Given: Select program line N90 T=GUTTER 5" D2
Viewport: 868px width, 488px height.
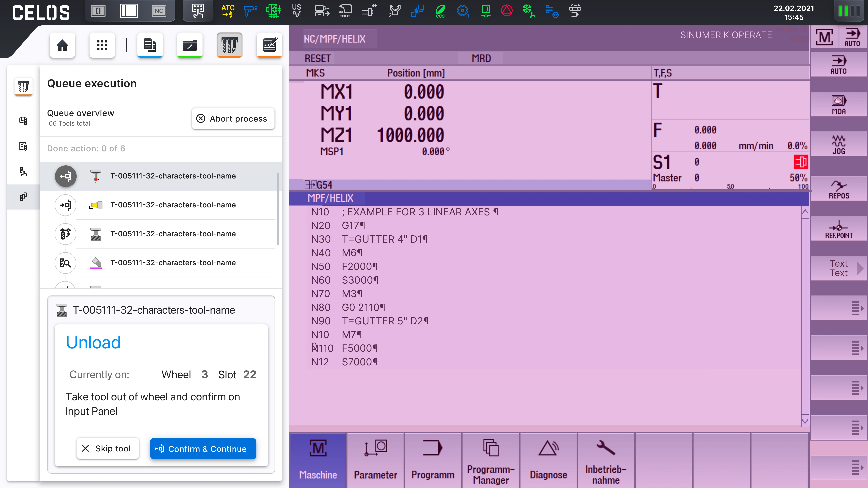Looking at the screenshot, I should coord(370,321).
